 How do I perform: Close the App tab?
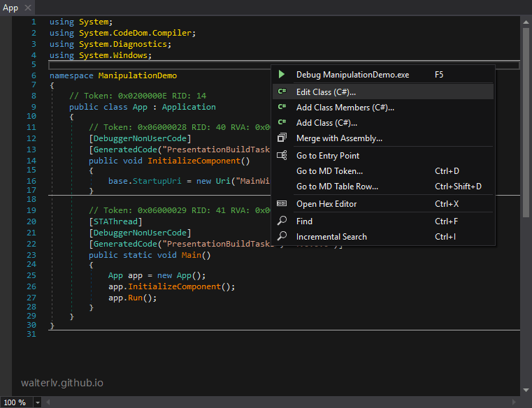28,8
